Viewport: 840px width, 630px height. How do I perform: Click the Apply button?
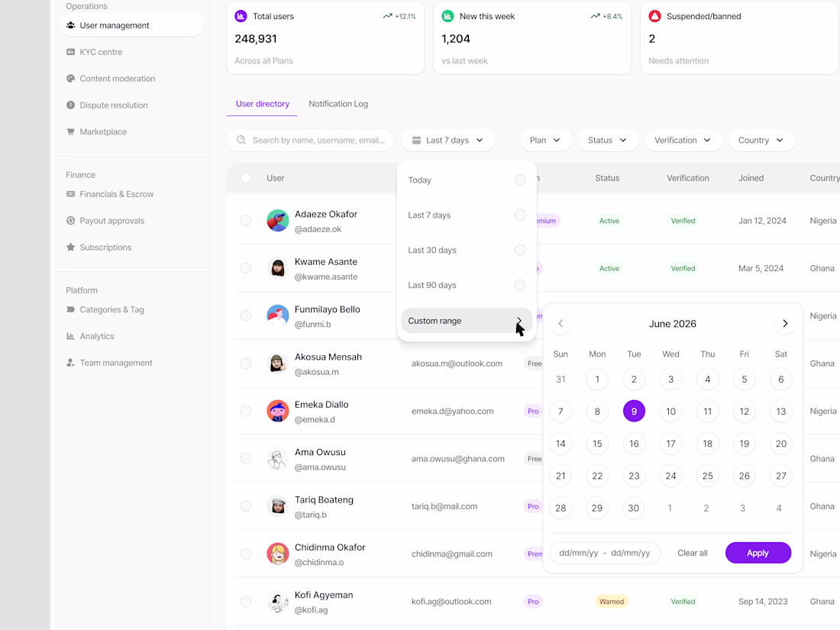pyautogui.click(x=758, y=553)
